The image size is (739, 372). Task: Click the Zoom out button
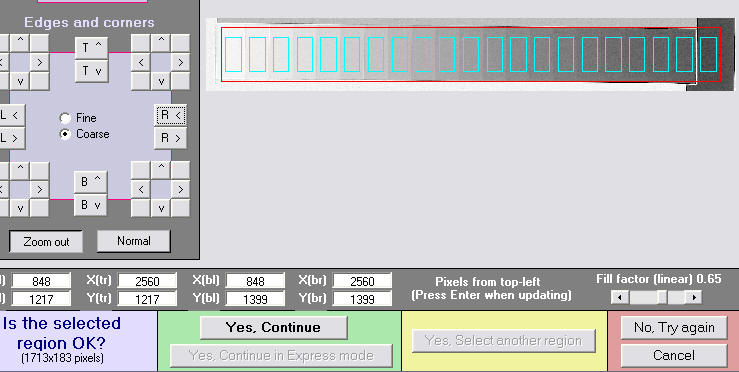(46, 241)
